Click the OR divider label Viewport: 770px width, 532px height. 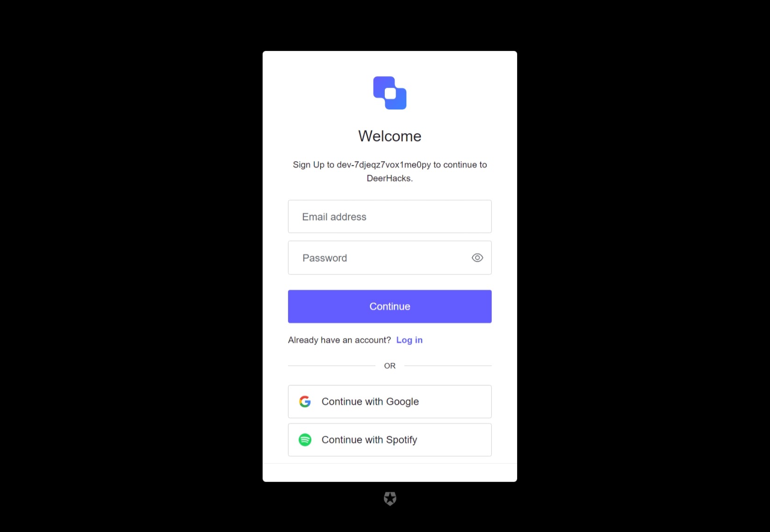pos(390,366)
